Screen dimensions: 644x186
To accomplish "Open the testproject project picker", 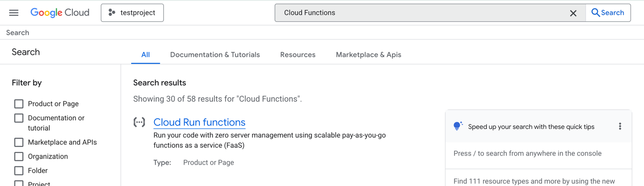I will [132, 13].
